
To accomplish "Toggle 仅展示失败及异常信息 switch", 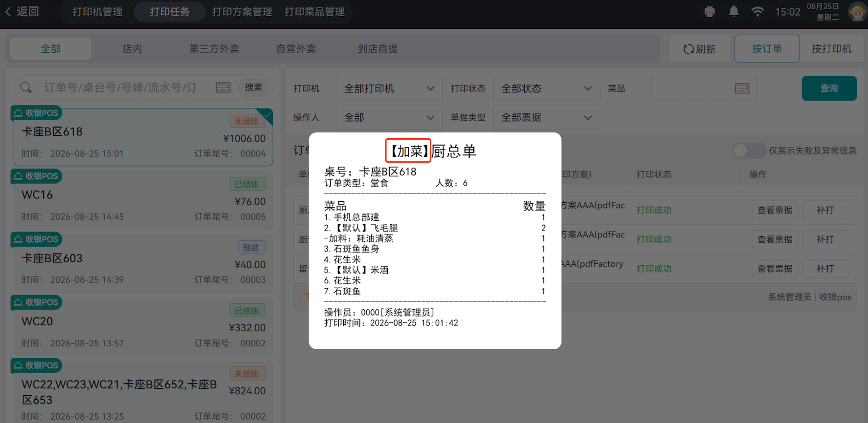I will click(x=749, y=150).
